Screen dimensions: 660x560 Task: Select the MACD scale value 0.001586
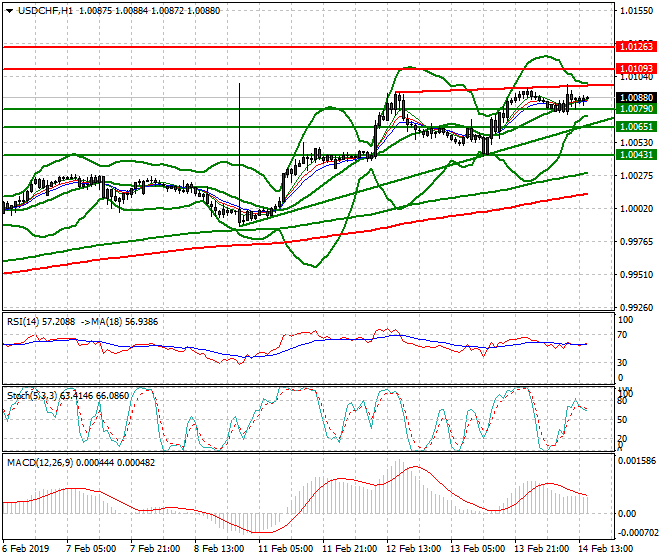coord(636,461)
